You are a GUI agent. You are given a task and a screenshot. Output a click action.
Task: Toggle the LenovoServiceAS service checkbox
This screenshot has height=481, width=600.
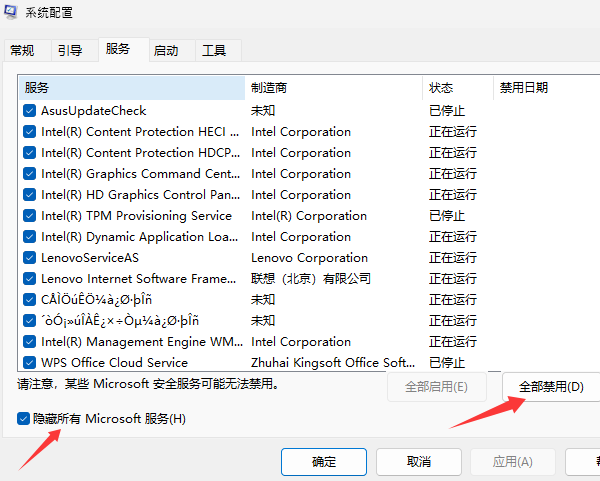[x=29, y=258]
